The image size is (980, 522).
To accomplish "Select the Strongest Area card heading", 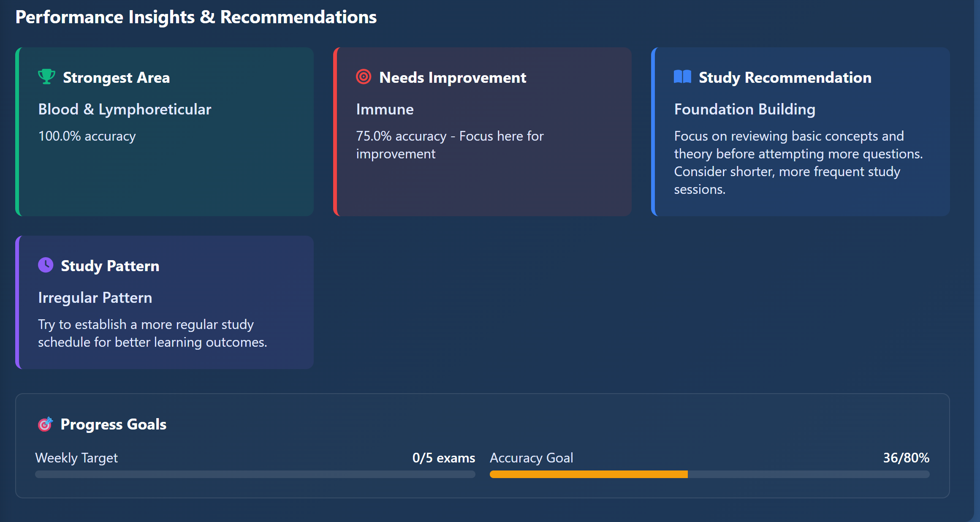I will coord(116,78).
